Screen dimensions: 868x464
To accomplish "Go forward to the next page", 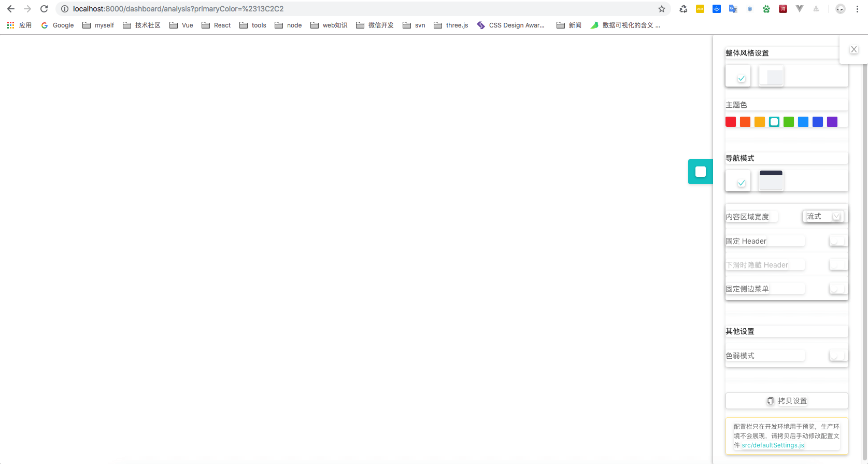I will 27,9.
